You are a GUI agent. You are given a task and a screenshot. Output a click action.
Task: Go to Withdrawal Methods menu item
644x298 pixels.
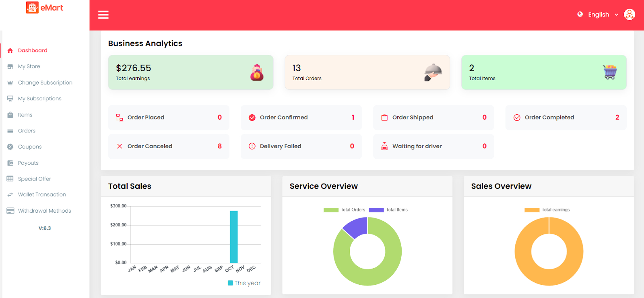pos(44,211)
